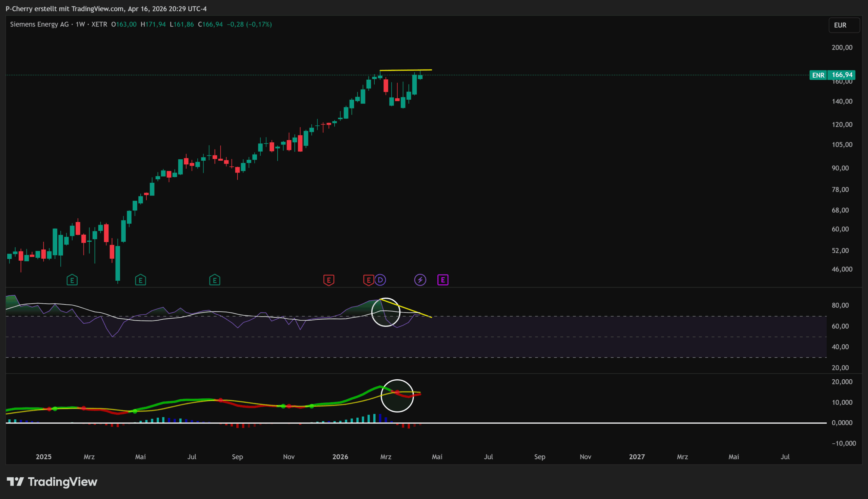Click the white MACD zero line
This screenshot has height=499, width=868.
[x=583, y=423]
